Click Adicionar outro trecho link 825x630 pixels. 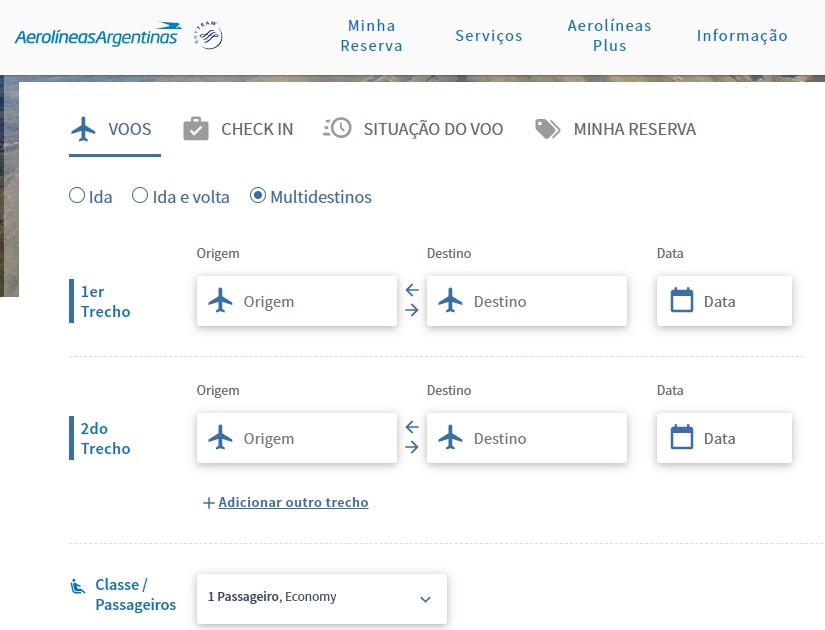[292, 503]
